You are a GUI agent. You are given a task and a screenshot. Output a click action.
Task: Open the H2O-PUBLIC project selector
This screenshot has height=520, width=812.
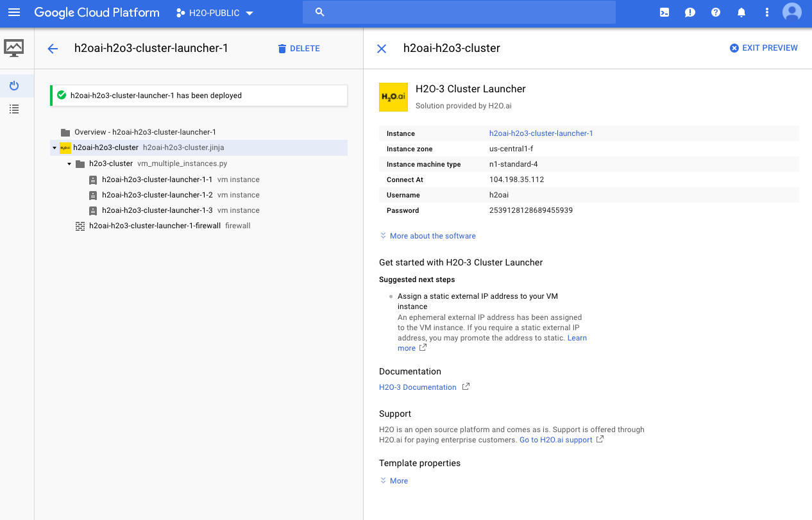click(214, 12)
